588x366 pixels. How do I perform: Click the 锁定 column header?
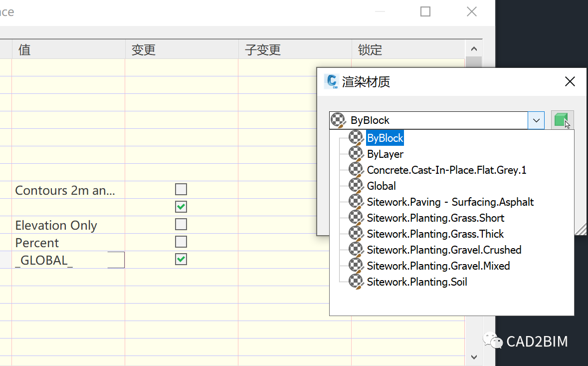click(x=408, y=49)
